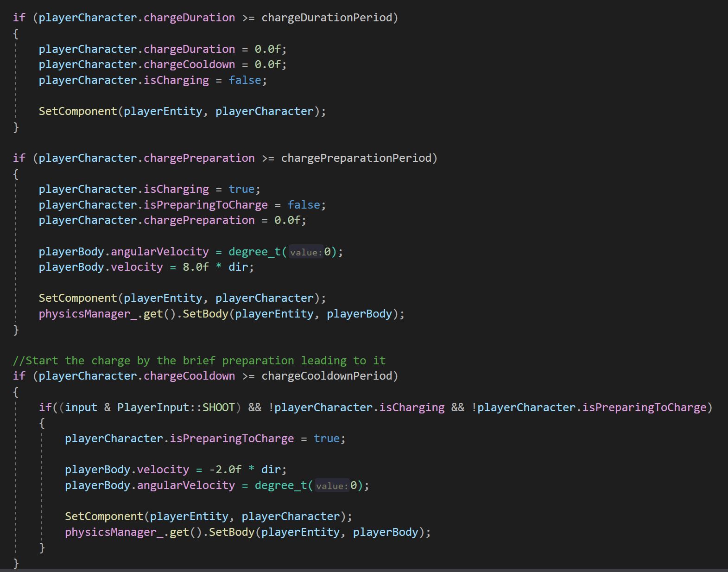
Task: Click the 'input' variable in the SHOOT condition
Action: (81, 407)
